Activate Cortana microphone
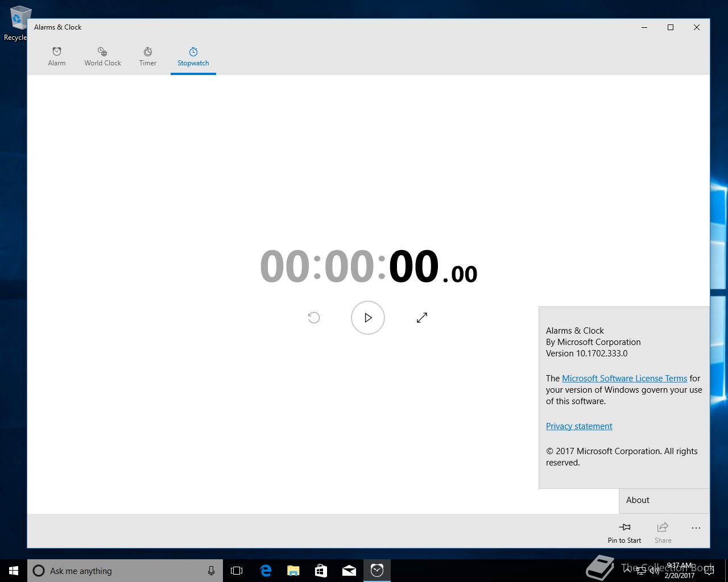 click(211, 571)
